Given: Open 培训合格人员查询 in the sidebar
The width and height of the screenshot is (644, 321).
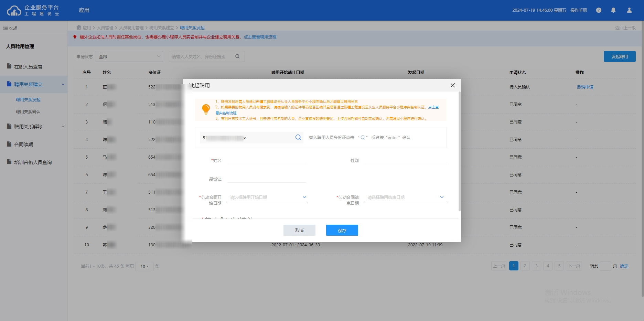Looking at the screenshot, I should tap(33, 162).
